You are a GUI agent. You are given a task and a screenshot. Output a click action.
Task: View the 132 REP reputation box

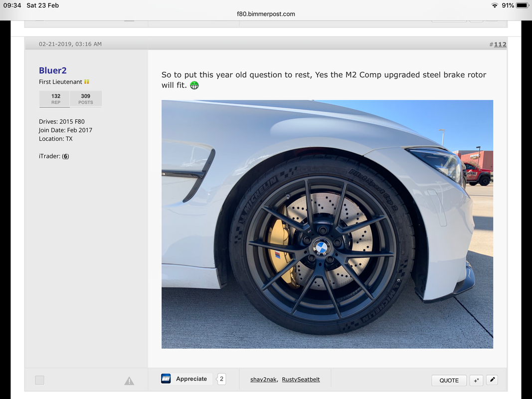pos(56,99)
